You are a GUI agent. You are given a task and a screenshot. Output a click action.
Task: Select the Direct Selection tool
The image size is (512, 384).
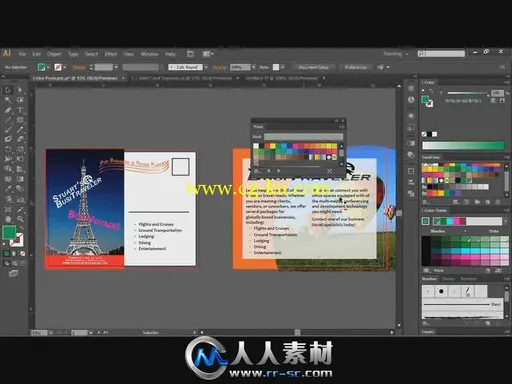click(20, 90)
